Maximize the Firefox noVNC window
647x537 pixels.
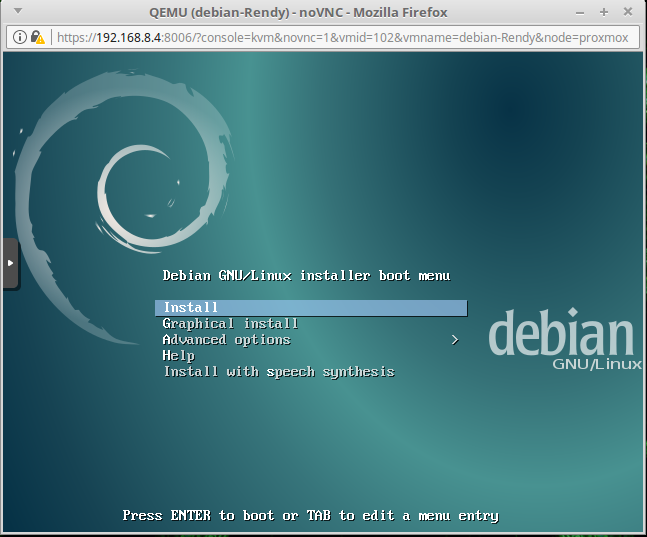point(604,12)
